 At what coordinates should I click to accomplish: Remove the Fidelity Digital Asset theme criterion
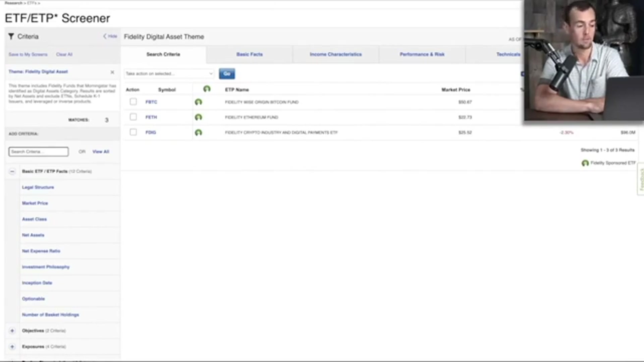(x=112, y=72)
